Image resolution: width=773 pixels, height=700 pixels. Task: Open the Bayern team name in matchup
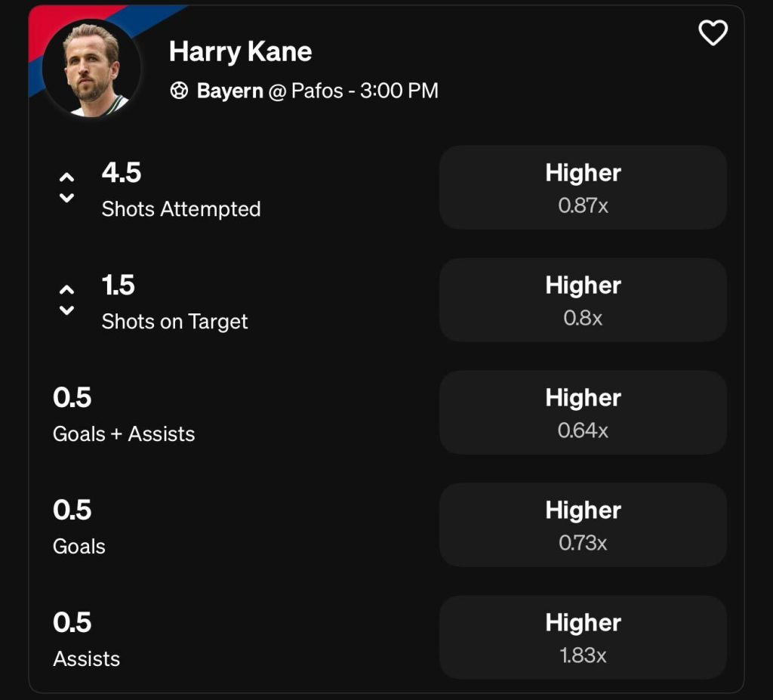click(229, 91)
